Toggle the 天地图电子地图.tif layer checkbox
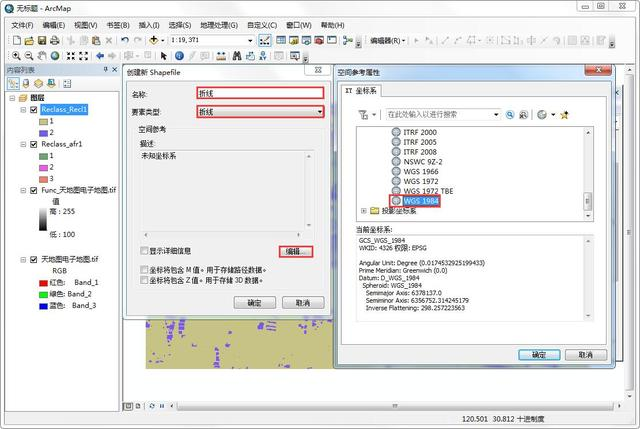 pos(34,259)
